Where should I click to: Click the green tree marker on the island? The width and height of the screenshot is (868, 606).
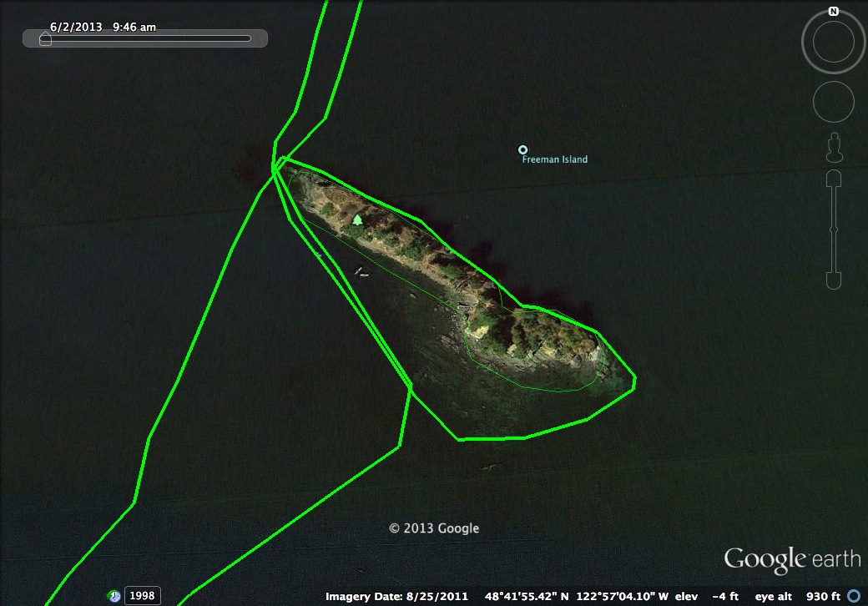coord(357,220)
